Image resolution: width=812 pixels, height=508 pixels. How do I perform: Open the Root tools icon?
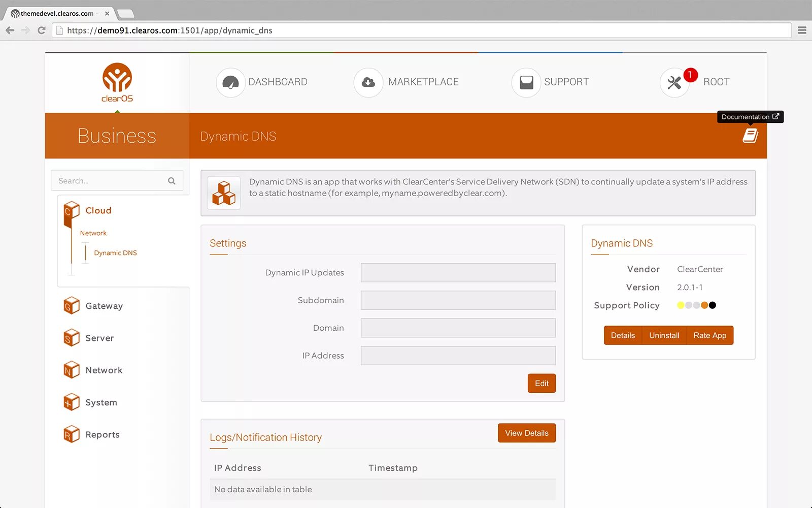tap(674, 82)
